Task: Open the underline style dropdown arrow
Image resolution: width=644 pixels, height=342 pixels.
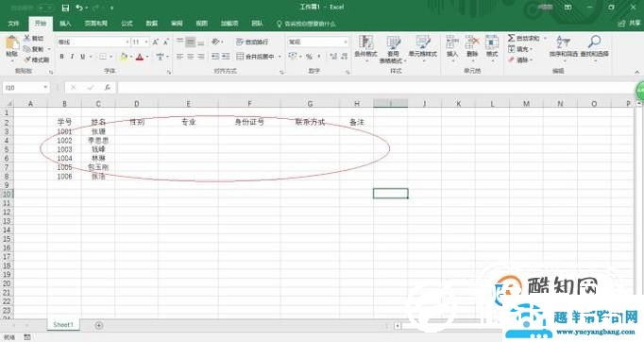Action: (x=91, y=57)
